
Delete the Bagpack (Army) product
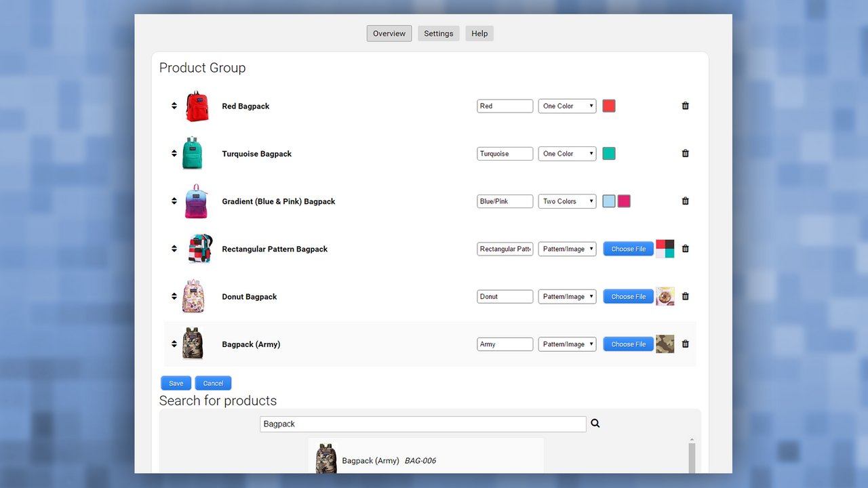coord(685,344)
